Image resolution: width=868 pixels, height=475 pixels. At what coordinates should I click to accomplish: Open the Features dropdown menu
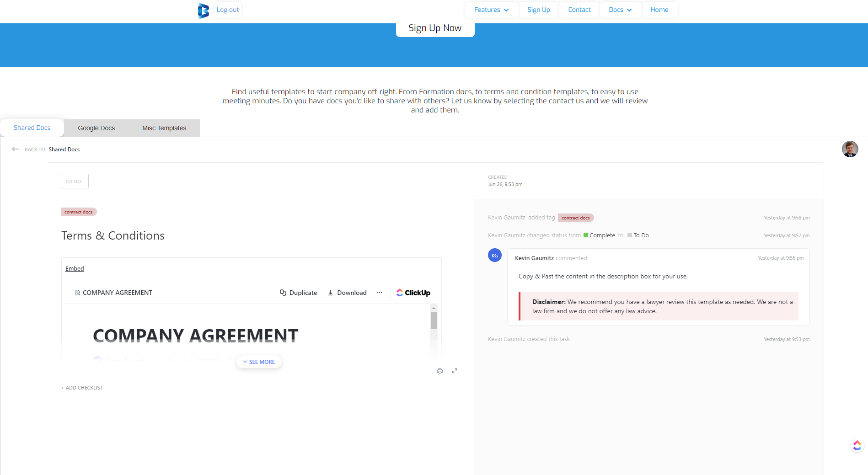point(491,10)
